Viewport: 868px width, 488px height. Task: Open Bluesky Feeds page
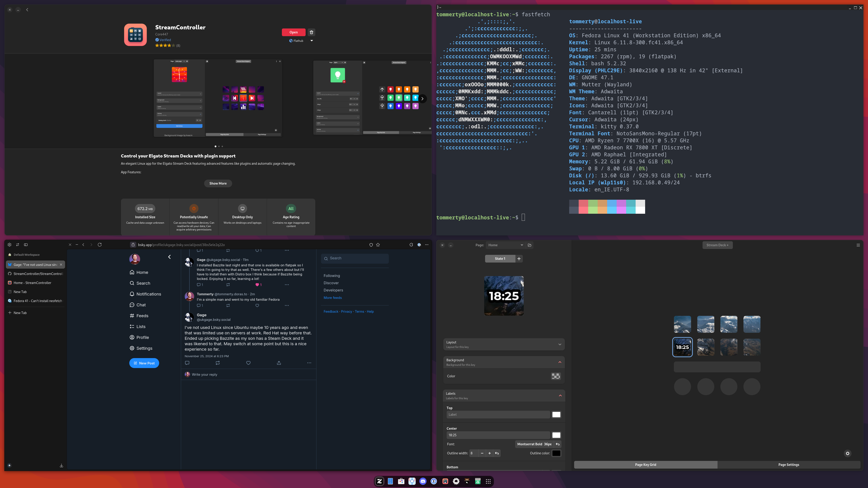coord(139,316)
